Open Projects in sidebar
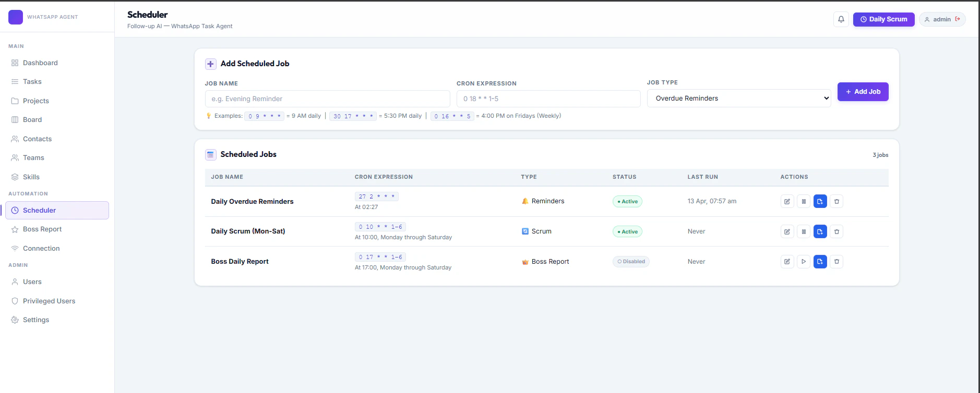The height and width of the screenshot is (393, 980). [57, 101]
